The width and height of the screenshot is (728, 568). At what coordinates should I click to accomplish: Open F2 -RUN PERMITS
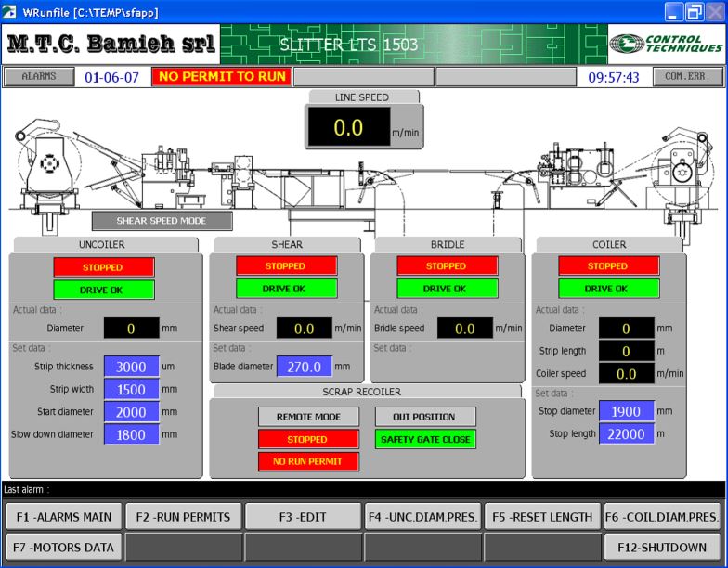184,516
